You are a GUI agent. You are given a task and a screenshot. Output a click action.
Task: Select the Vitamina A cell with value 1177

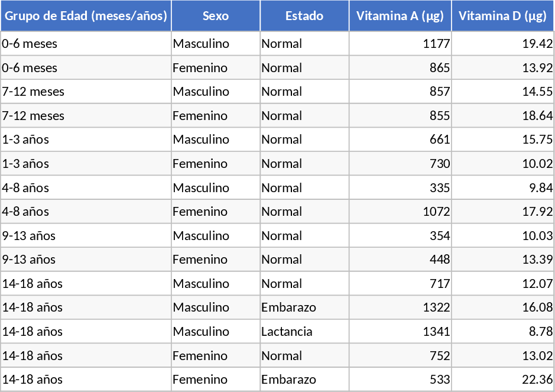[400, 44]
